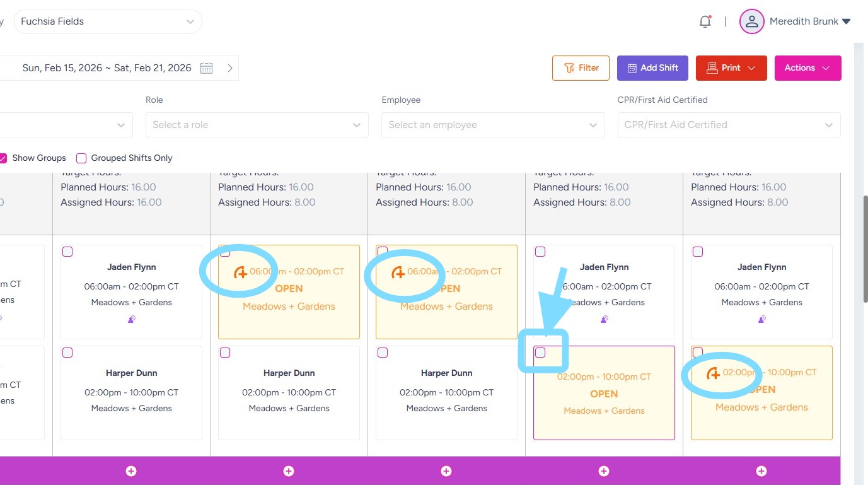The image size is (868, 485).
Task: Click the Add Shift button
Action: [652, 68]
